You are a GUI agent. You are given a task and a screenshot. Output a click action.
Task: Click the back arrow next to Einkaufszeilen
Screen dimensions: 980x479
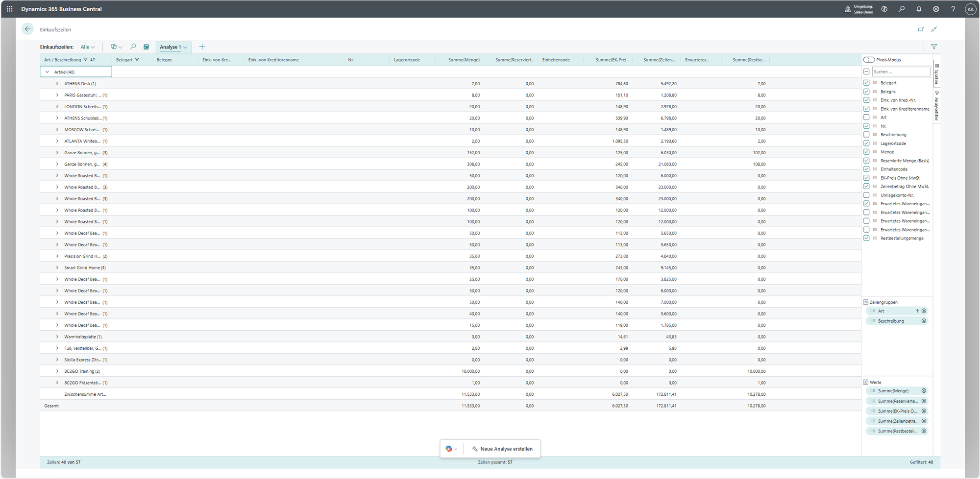point(28,29)
